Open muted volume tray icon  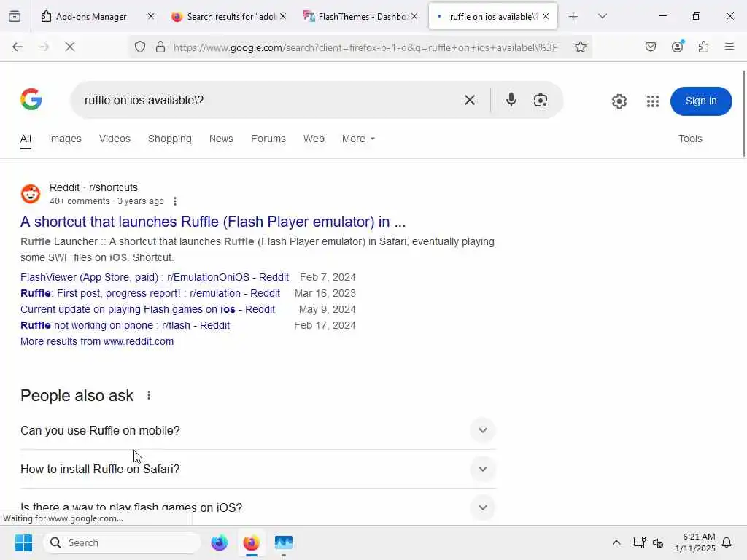tap(658, 542)
